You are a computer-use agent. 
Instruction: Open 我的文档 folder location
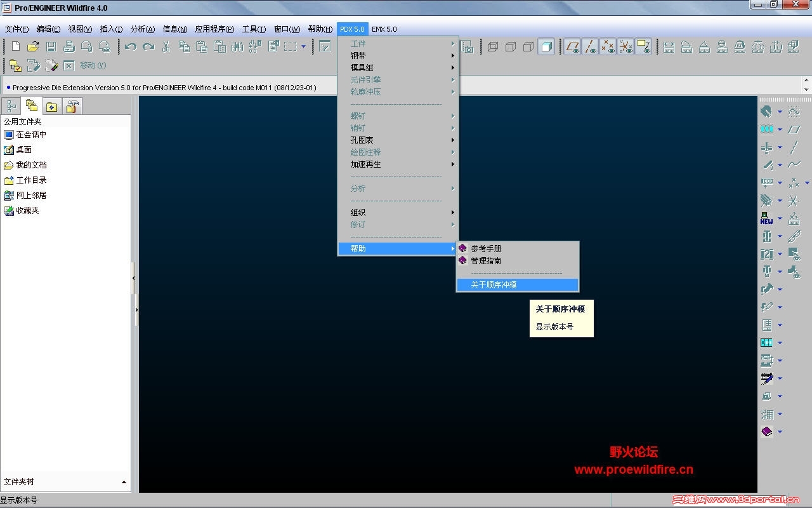click(x=25, y=165)
